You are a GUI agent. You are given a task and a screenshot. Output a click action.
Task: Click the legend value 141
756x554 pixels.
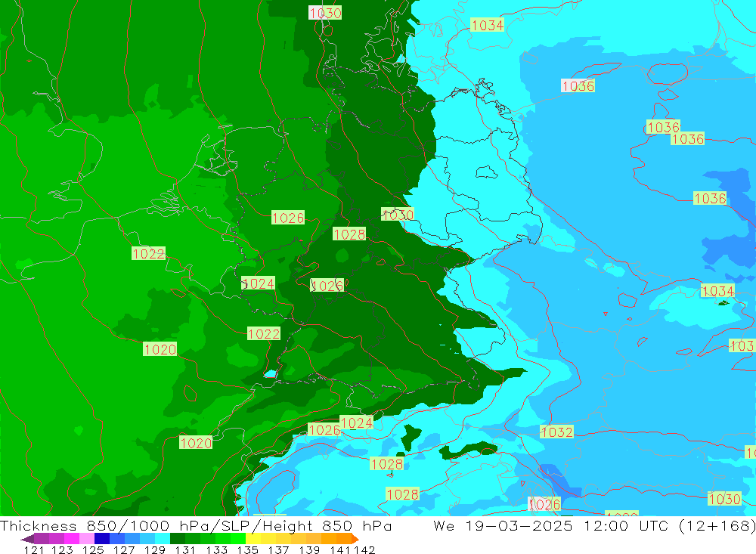340,549
